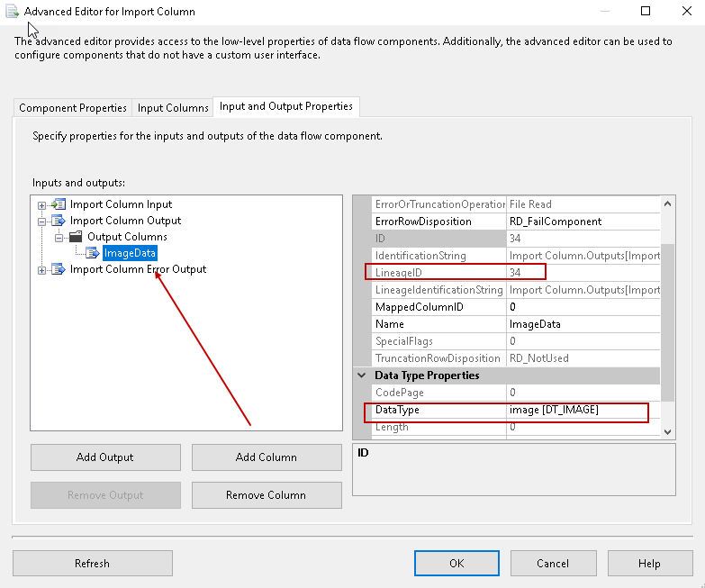The width and height of the screenshot is (705, 588).
Task: Expand the Import Column Error Output node
Action: (41, 269)
